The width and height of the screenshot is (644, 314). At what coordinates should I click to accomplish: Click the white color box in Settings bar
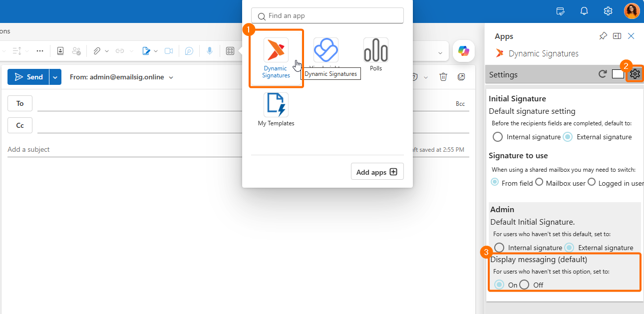618,74
